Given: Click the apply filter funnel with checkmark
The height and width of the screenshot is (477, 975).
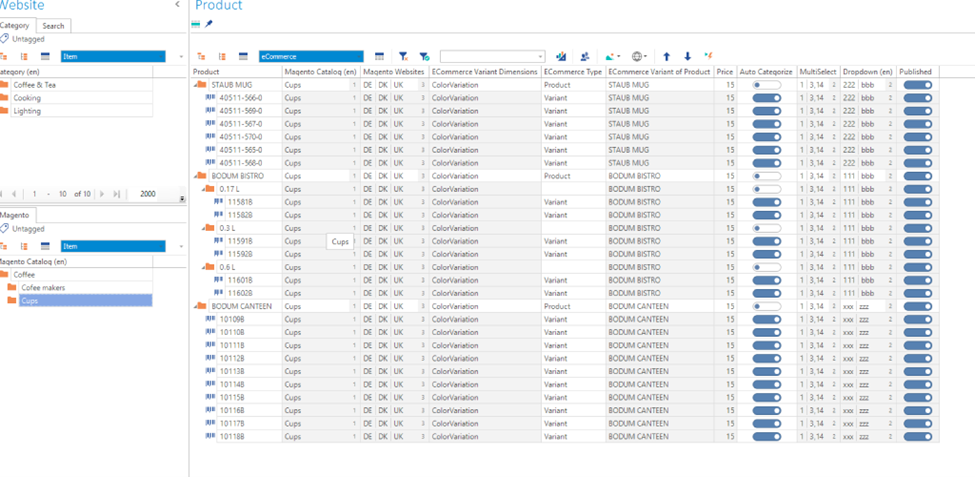Looking at the screenshot, I should [423, 56].
